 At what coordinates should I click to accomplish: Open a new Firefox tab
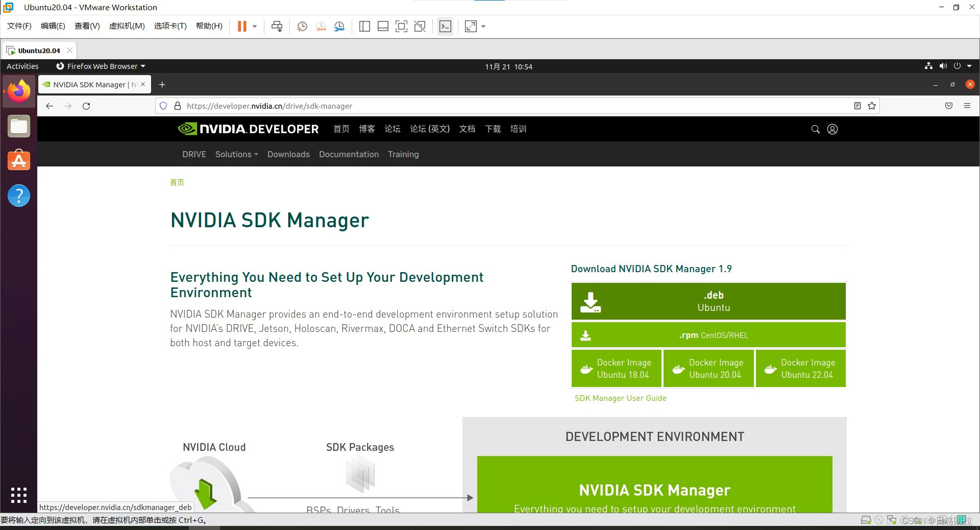point(162,85)
